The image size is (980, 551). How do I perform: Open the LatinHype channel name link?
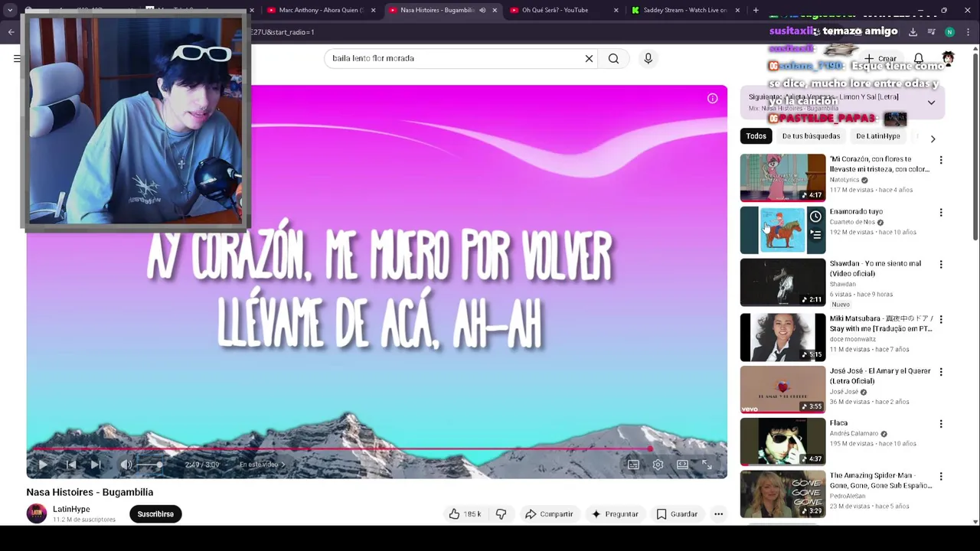[x=71, y=509]
